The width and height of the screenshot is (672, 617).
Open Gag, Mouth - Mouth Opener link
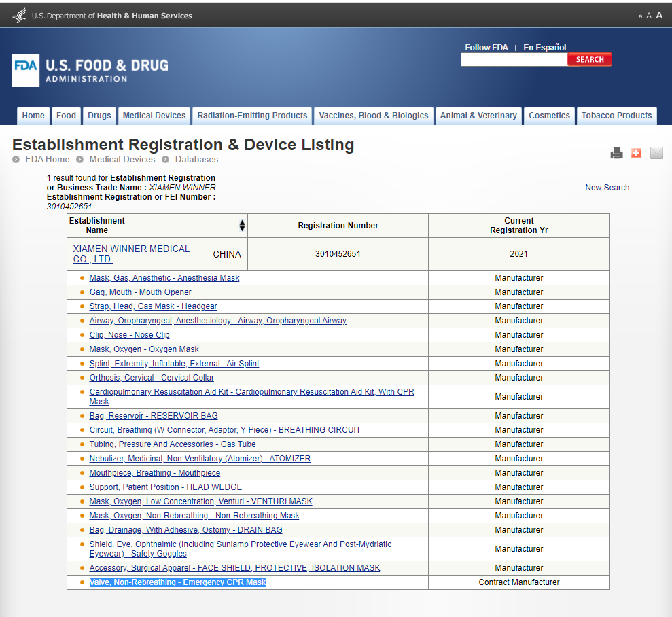140,292
